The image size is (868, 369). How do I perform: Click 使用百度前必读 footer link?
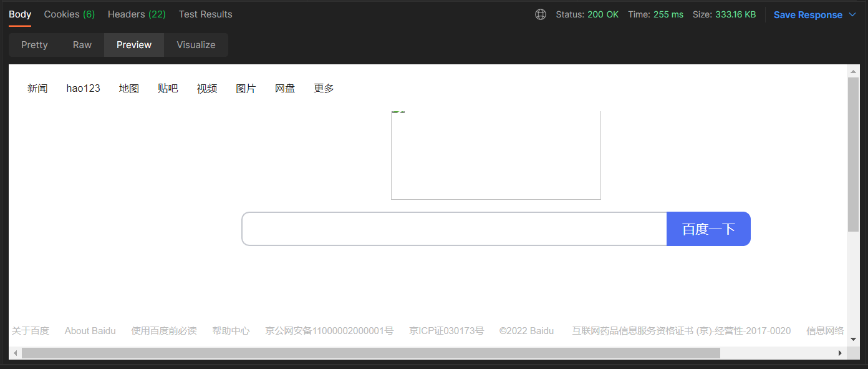[164, 331]
